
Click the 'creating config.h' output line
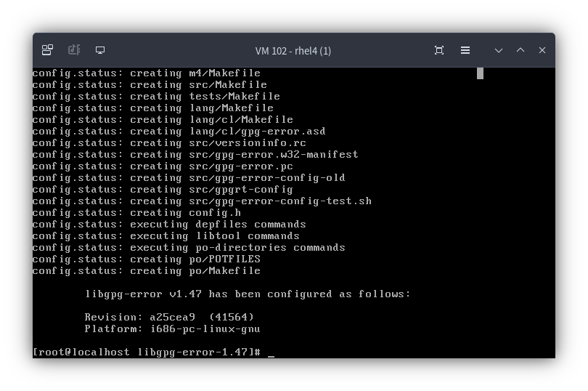click(136, 213)
